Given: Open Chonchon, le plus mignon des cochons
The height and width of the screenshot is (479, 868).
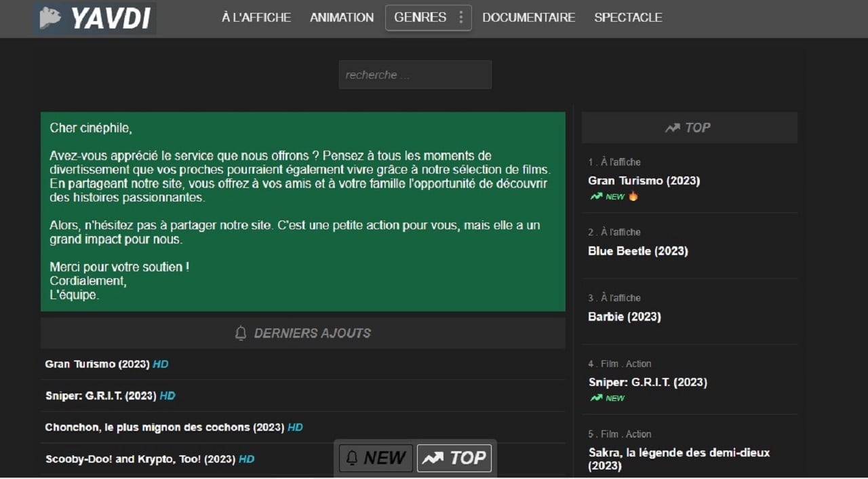Looking at the screenshot, I should pos(165,427).
